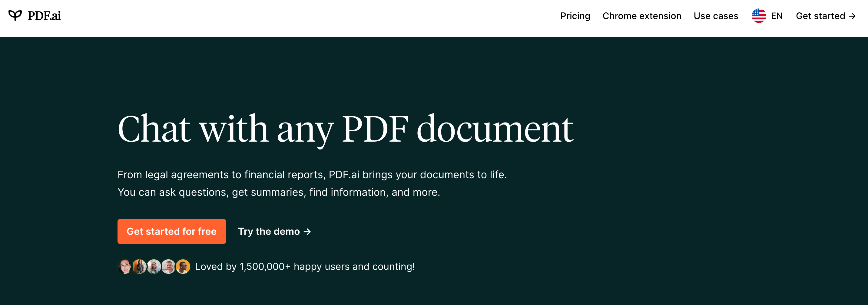Click the US flag language icon
This screenshot has height=305, width=868.
[x=758, y=16]
